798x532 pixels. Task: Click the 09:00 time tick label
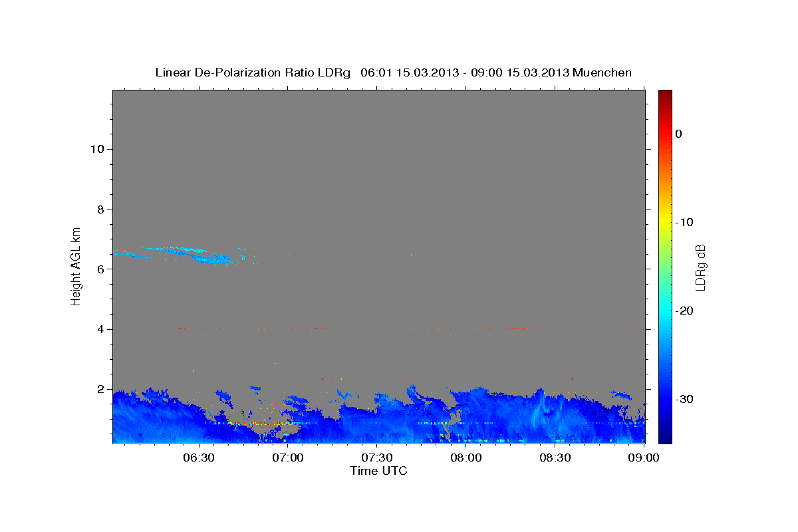(x=644, y=458)
